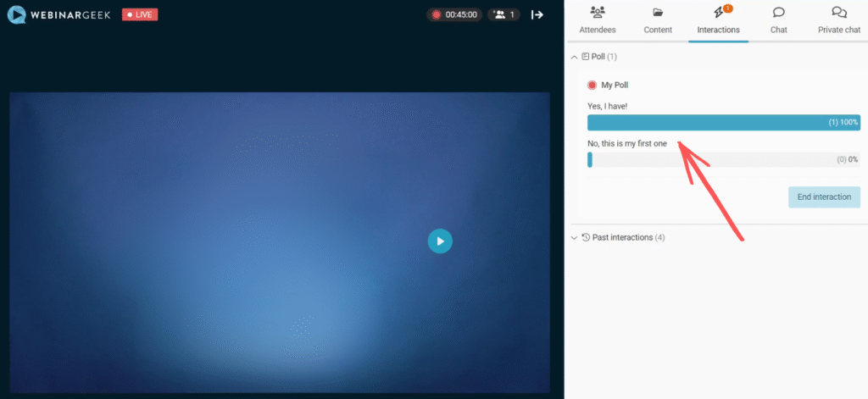
Task: Click 'No, this is my first one' label
Action: click(x=627, y=143)
